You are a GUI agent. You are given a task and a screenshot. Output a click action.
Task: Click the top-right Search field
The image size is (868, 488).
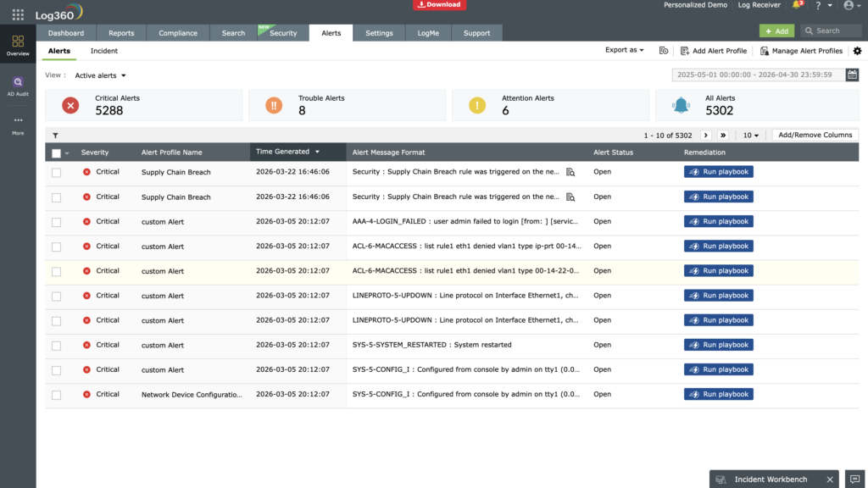831,31
